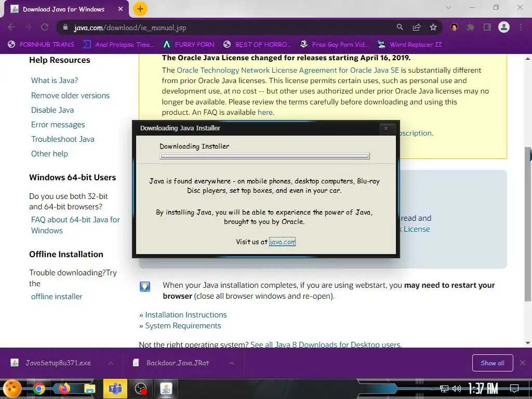This screenshot has height=399, width=532.
Task: Reload the page with refresh icon
Action: 45,28
